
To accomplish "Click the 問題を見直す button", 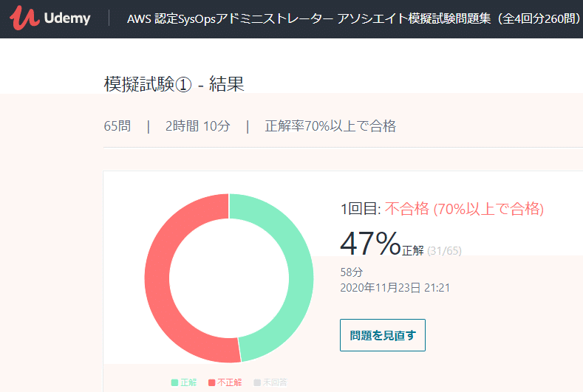I will [x=383, y=335].
